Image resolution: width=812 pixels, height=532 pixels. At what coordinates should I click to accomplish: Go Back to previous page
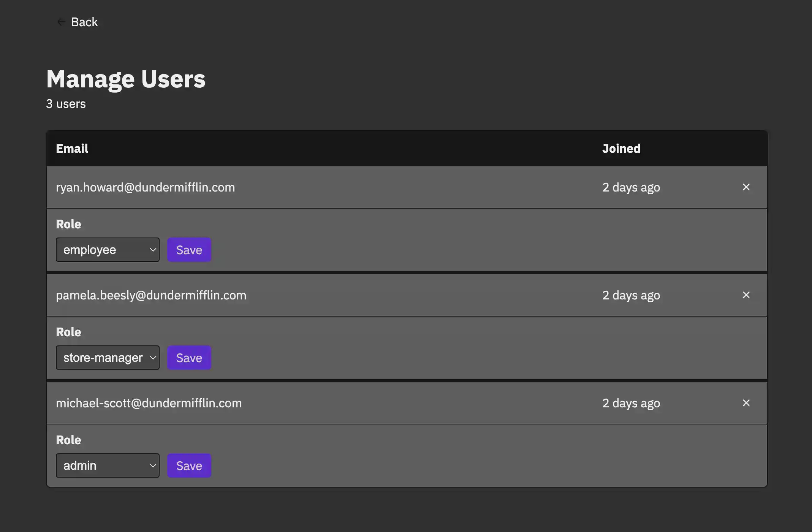point(84,22)
